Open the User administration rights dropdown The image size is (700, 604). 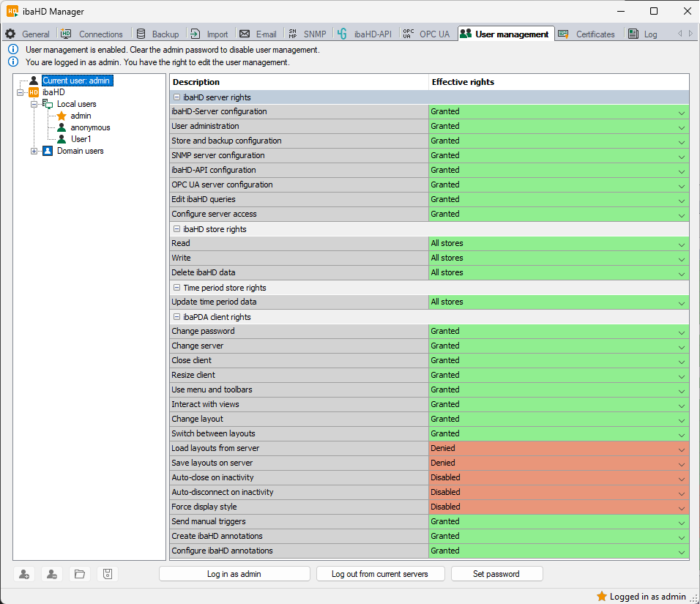681,127
